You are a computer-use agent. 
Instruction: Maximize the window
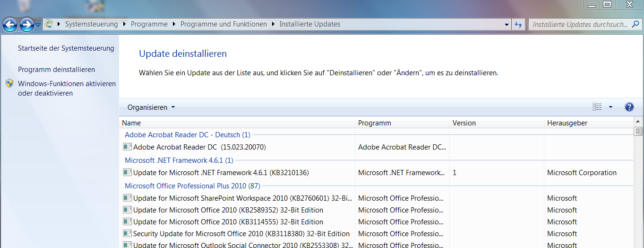point(607,4)
